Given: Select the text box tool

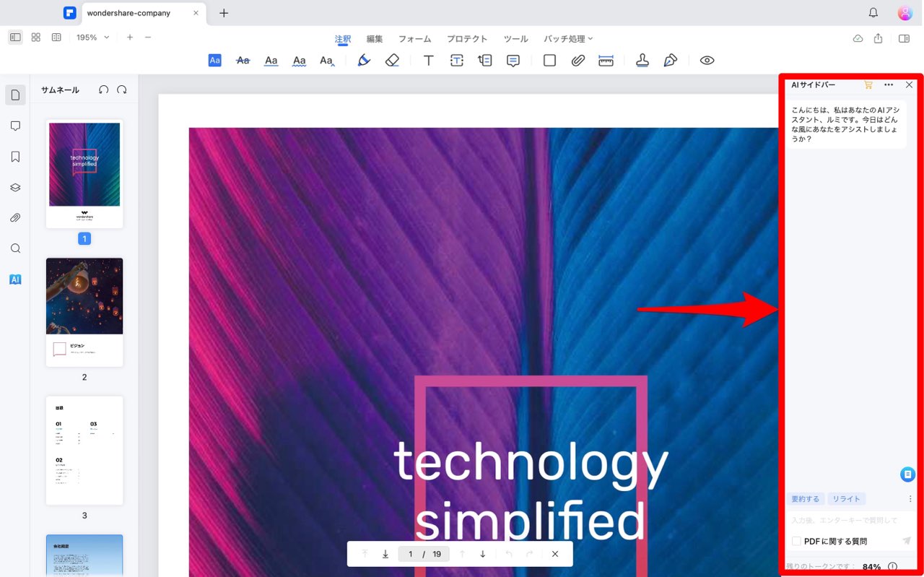Looking at the screenshot, I should 457,61.
